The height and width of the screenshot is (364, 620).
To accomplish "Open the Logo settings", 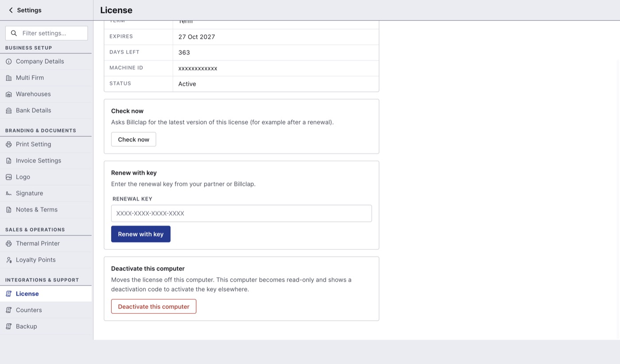I will pyautogui.click(x=46, y=177).
